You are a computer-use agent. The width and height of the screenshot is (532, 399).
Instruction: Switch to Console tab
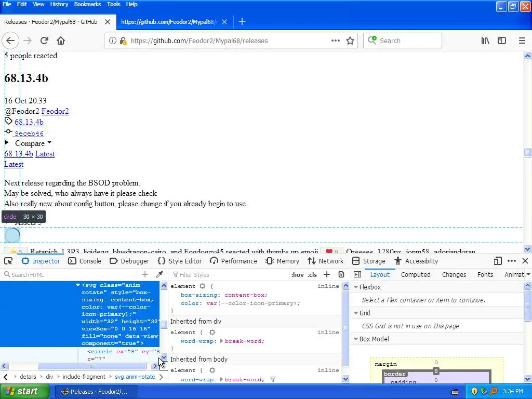(x=85, y=261)
